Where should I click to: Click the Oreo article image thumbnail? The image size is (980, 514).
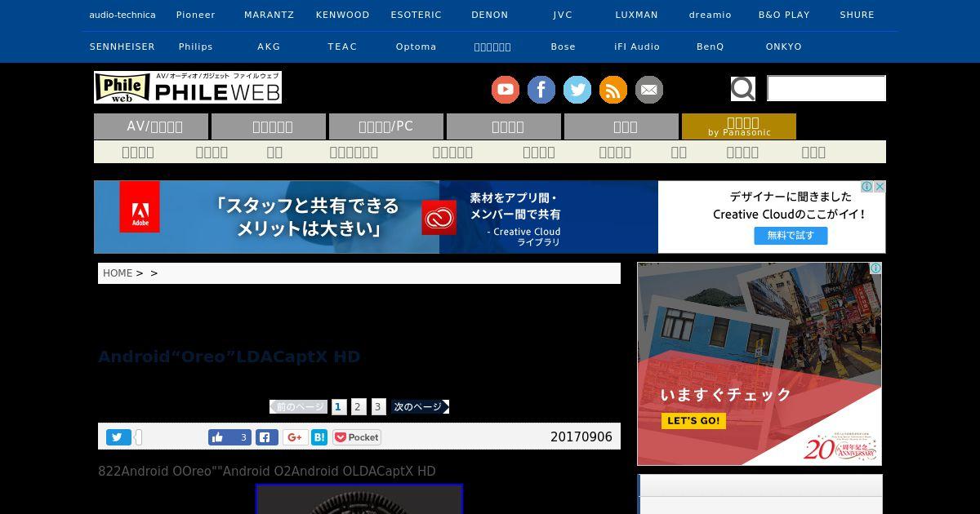click(359, 499)
